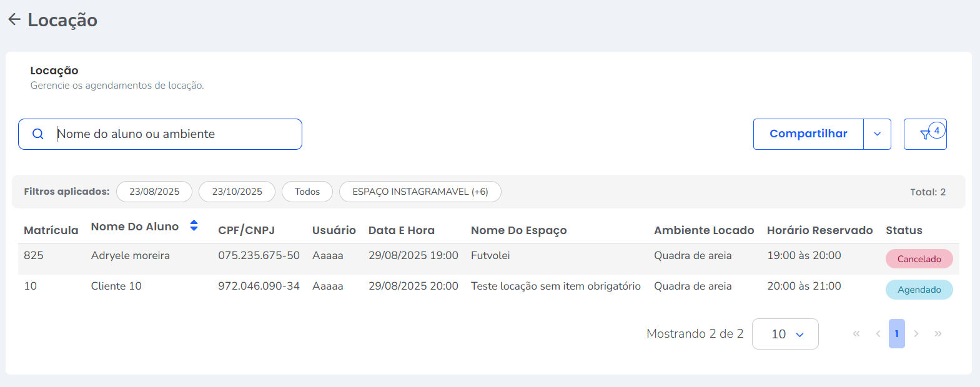
Task: Click the back arrow beside Locação
Action: [x=14, y=19]
